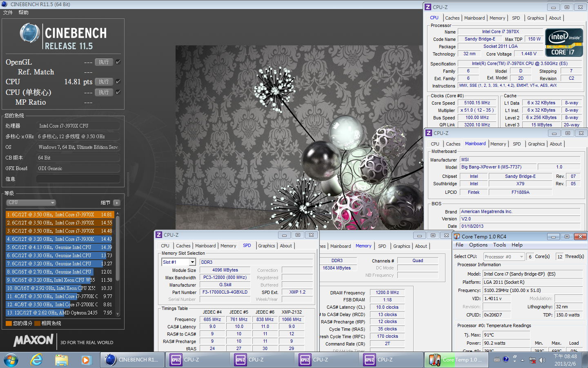Viewport: 588px width, 368px height.
Task: Click scroll-down arrow of ranking list
Action: tap(118, 314)
